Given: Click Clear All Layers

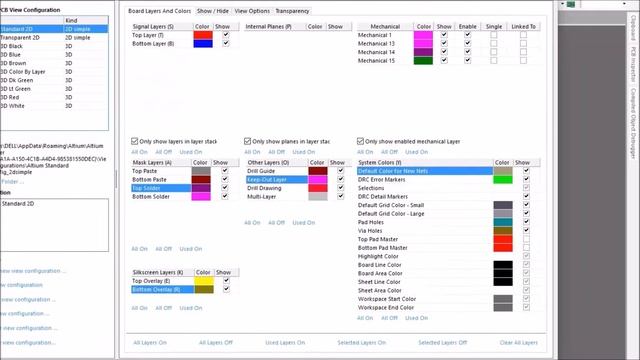Looking at the screenshot, I should [518, 342].
